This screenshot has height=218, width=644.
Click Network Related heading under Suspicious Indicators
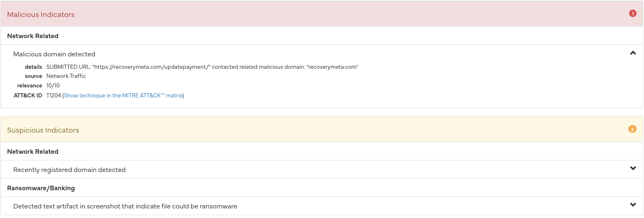point(33,152)
